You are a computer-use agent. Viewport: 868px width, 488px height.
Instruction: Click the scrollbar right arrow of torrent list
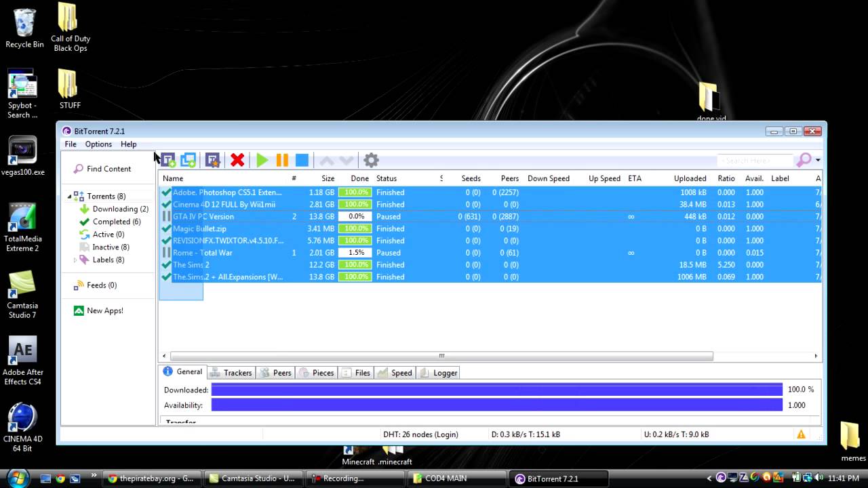click(816, 356)
